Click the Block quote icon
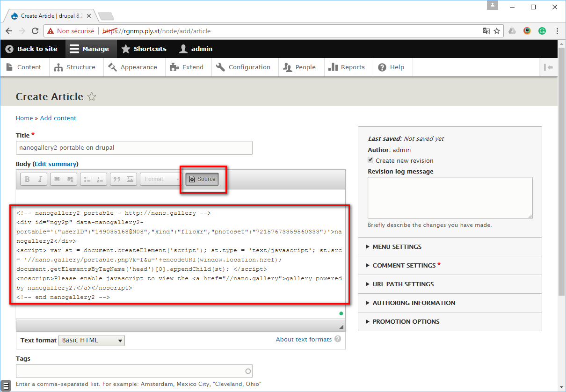The height and width of the screenshot is (392, 566). [x=117, y=179]
